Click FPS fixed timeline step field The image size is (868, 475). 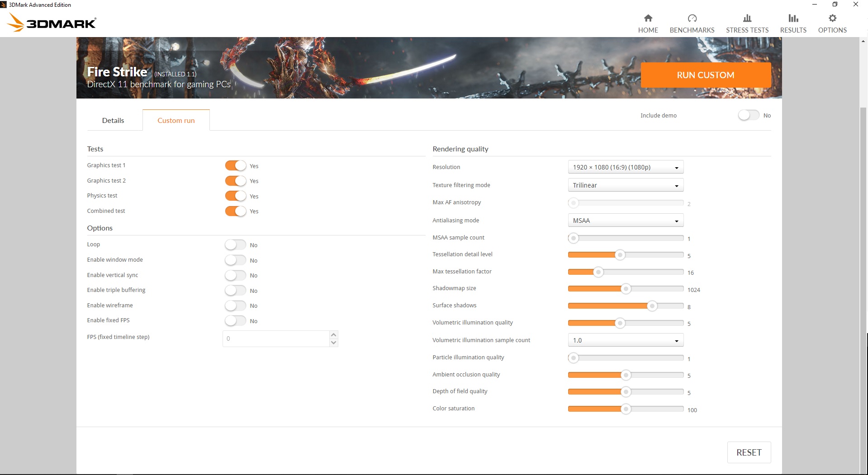276,339
